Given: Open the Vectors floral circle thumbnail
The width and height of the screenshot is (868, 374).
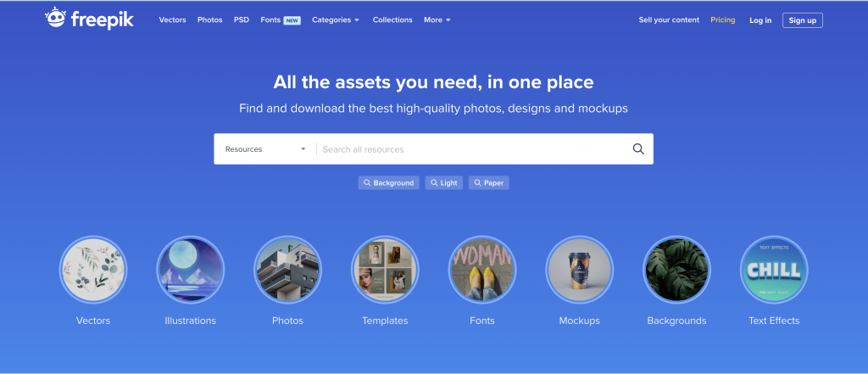Looking at the screenshot, I should point(93,270).
